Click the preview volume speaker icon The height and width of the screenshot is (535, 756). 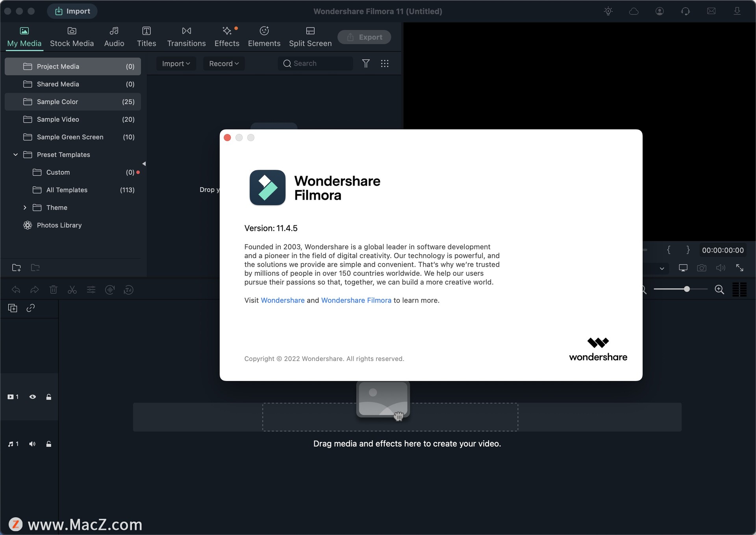[721, 268]
